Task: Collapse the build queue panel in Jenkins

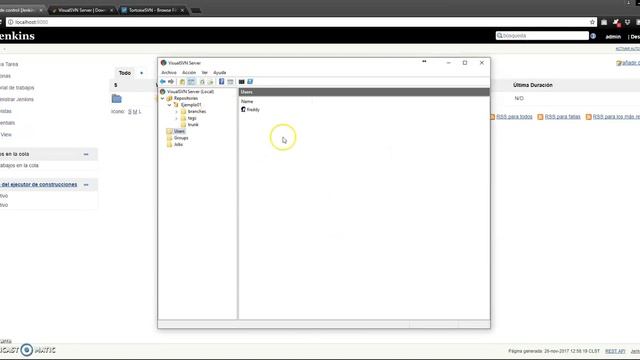Action: coord(86,154)
